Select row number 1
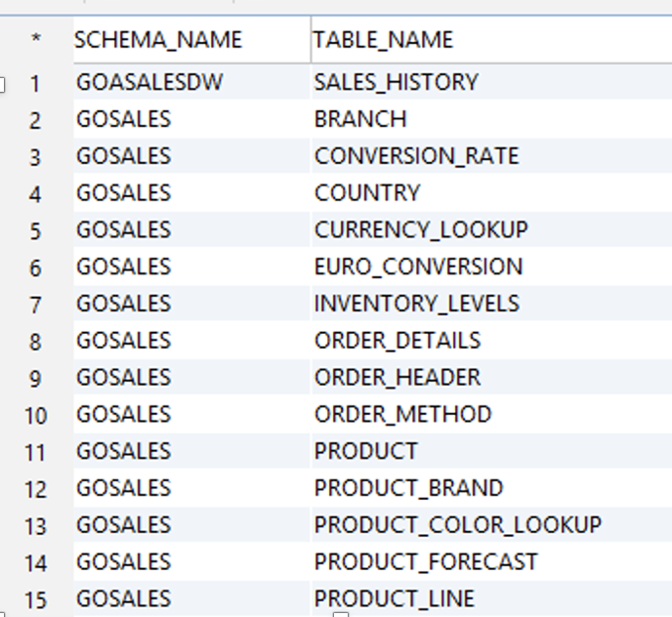The width and height of the screenshot is (672, 617). 35,82
